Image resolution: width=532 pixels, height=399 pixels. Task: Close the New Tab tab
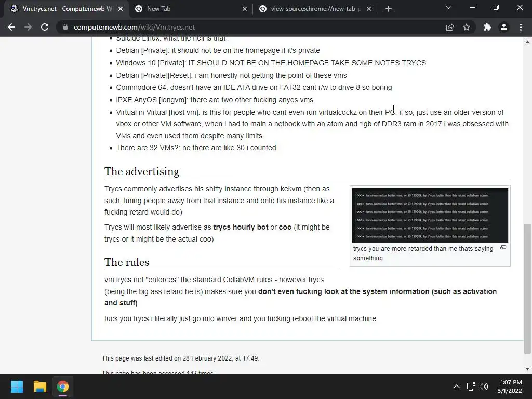click(245, 9)
